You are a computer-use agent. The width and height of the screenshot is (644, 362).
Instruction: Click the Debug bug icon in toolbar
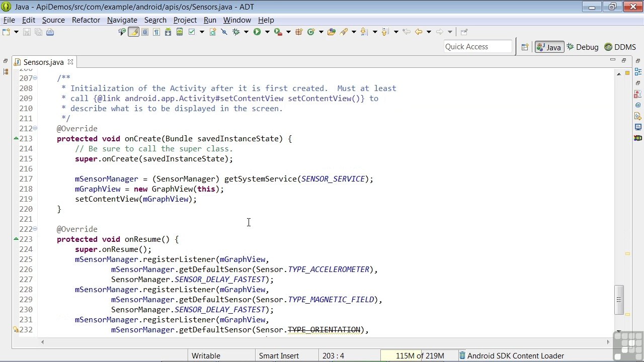pos(235,32)
